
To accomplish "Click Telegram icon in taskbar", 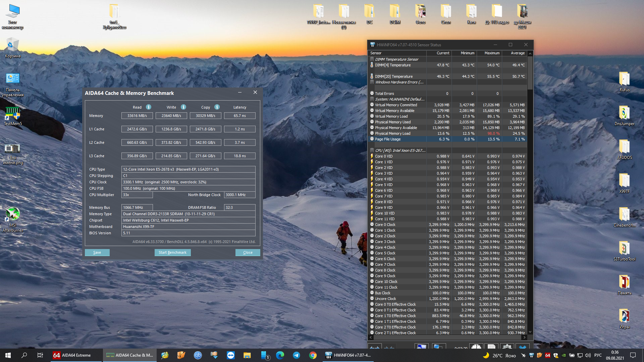I will (297, 355).
